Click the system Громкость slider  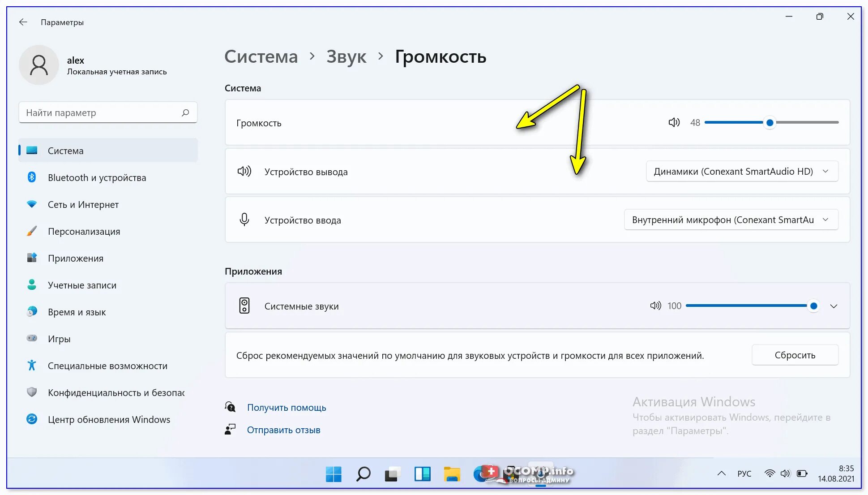[771, 122]
